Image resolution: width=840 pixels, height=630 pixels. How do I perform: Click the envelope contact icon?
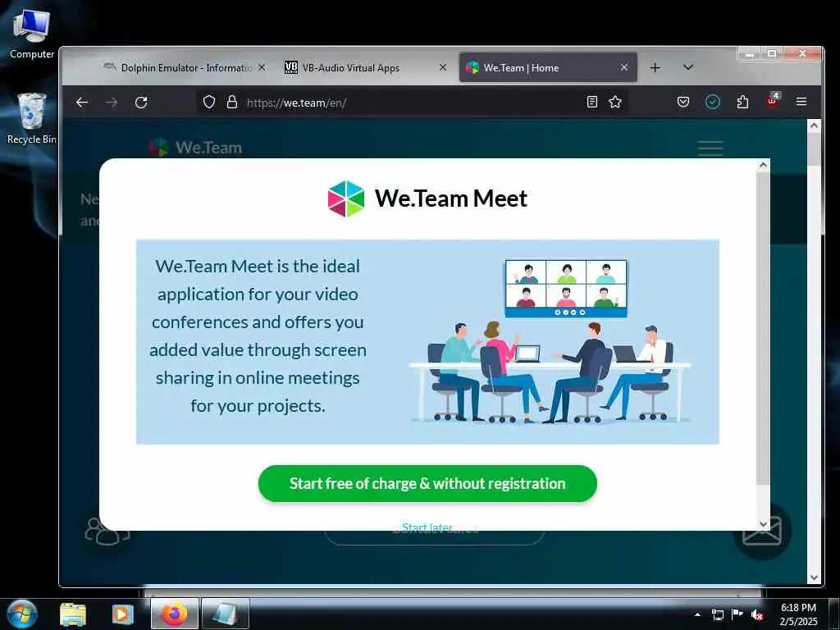point(762,531)
